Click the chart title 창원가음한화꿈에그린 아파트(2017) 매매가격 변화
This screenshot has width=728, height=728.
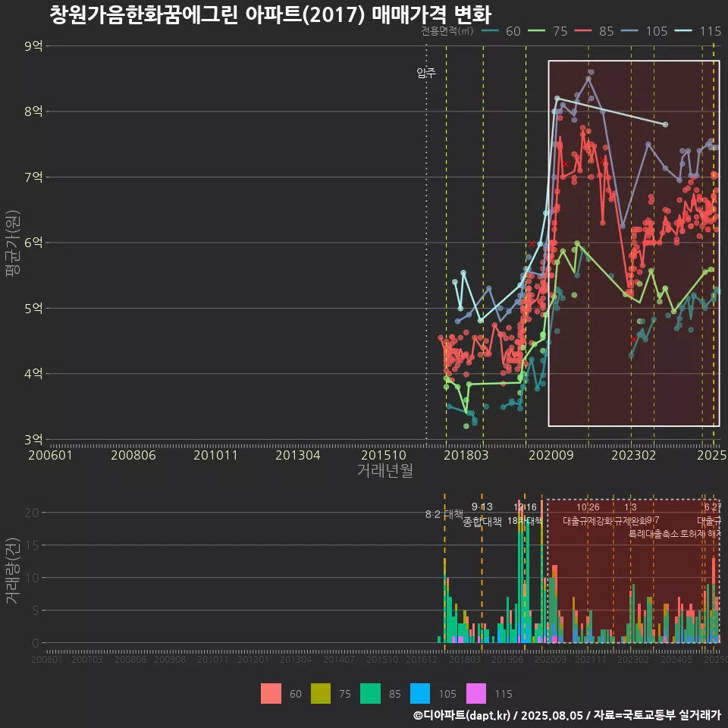click(270, 14)
